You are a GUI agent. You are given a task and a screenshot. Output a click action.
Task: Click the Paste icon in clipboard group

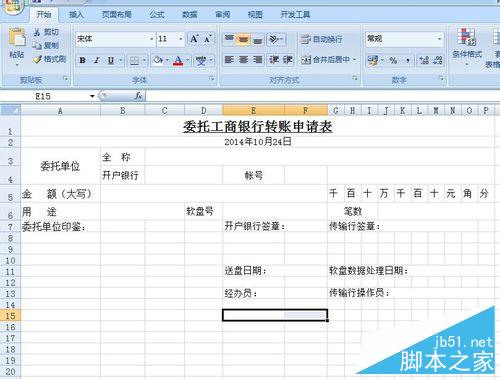[17, 37]
